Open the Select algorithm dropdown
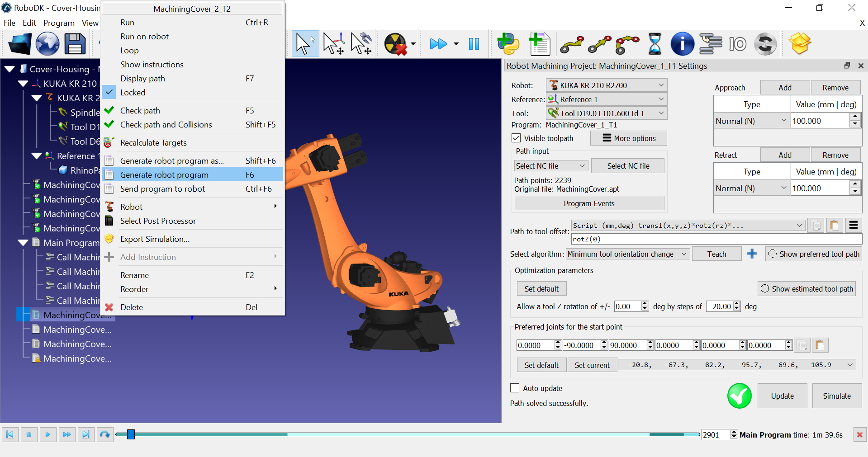This screenshot has height=457, width=868. coord(627,254)
